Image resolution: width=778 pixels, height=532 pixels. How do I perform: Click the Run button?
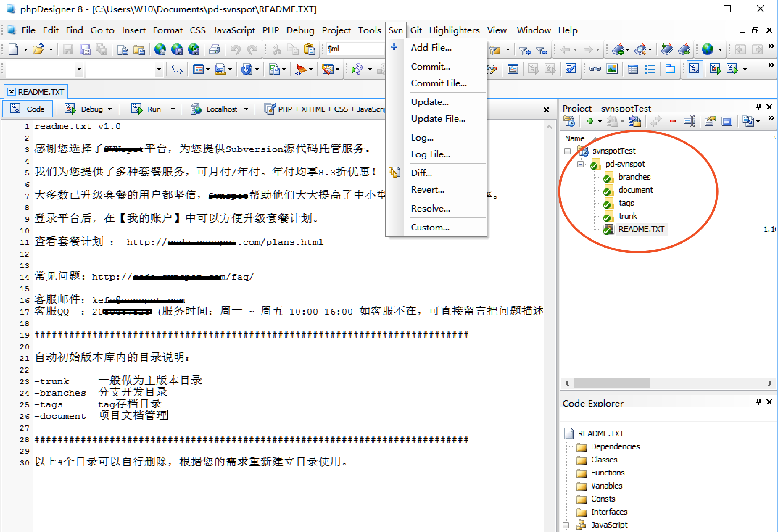(146, 109)
